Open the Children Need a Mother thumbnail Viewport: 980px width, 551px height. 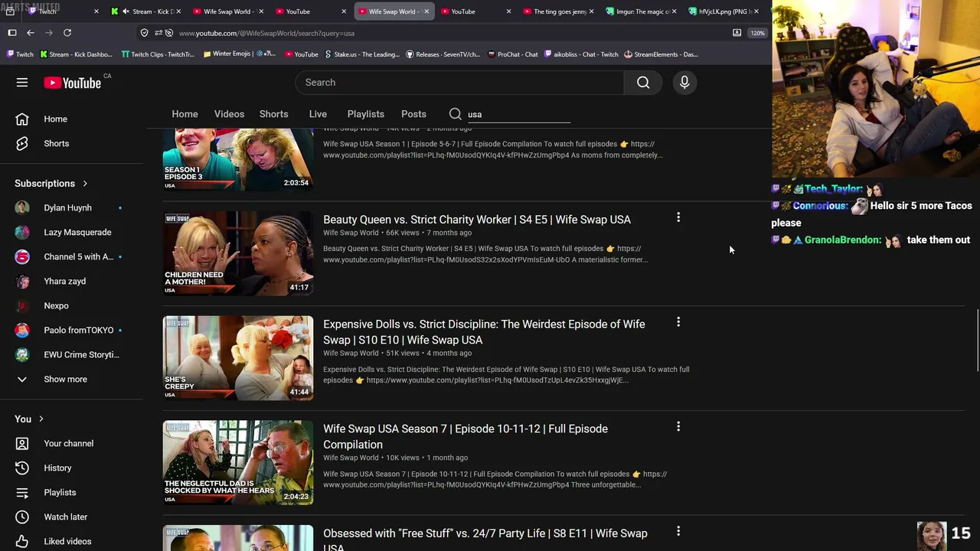[x=238, y=253]
